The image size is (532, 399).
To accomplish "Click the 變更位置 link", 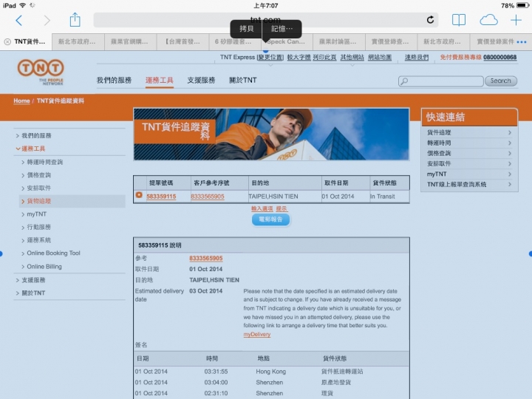I will [x=270, y=58].
